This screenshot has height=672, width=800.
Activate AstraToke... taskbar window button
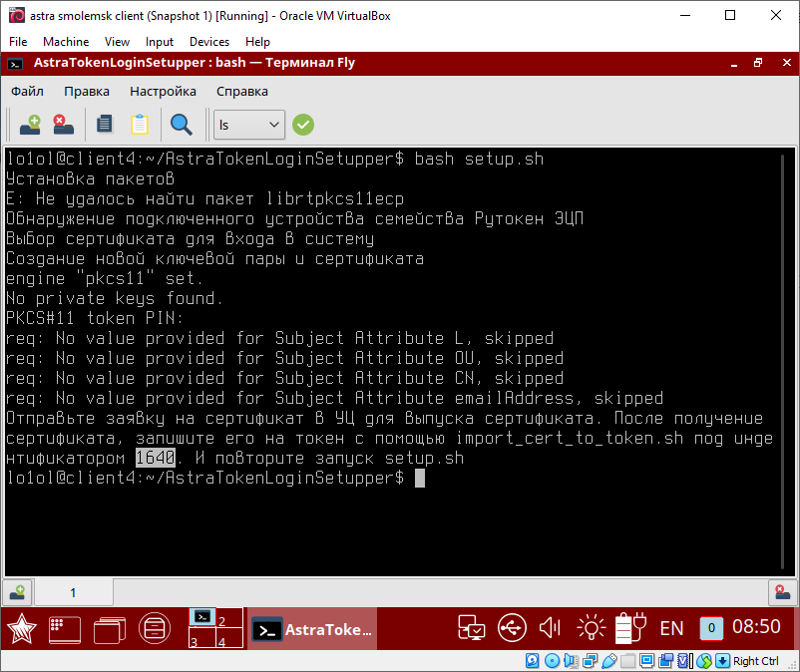312,629
